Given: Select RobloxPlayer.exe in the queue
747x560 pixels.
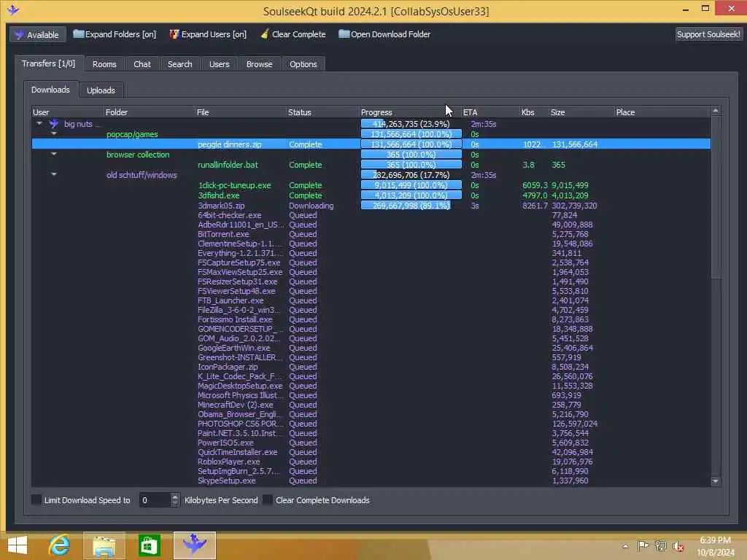Looking at the screenshot, I should pyautogui.click(x=228, y=462).
